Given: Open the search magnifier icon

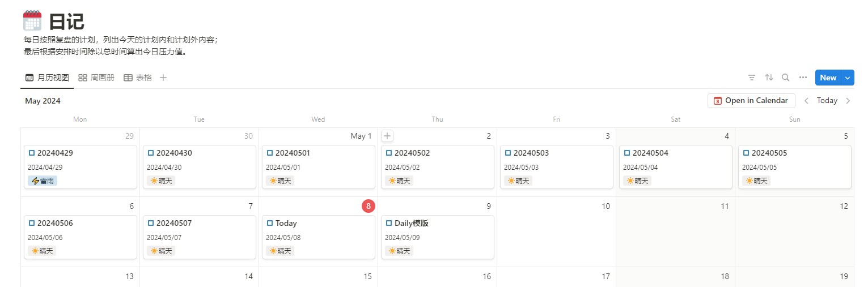Looking at the screenshot, I should pos(786,78).
